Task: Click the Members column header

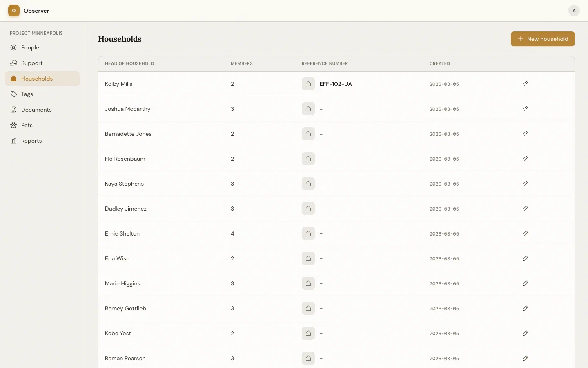Action: click(x=242, y=63)
